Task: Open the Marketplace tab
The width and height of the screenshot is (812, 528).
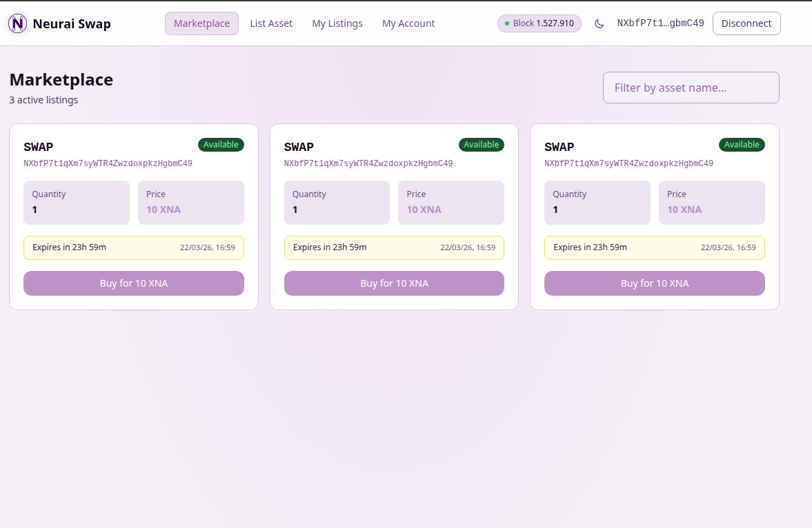Action: point(201,23)
